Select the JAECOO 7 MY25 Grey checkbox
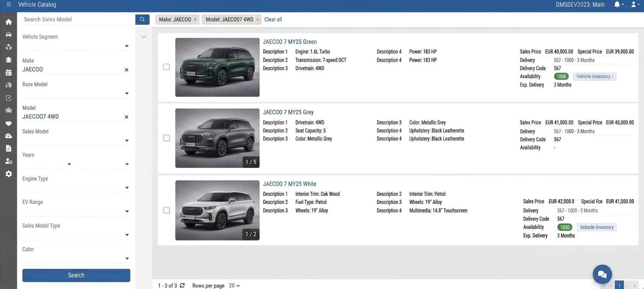The width and height of the screenshot is (644, 289). pos(166,138)
